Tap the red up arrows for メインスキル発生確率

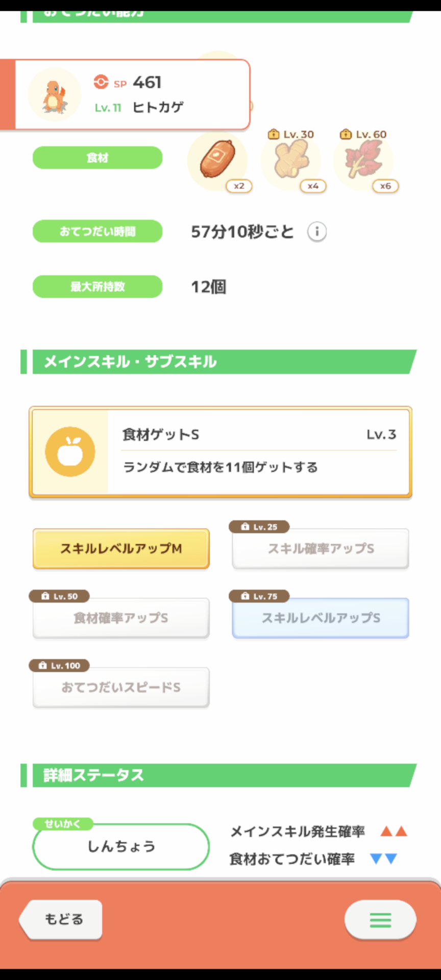[x=394, y=831]
